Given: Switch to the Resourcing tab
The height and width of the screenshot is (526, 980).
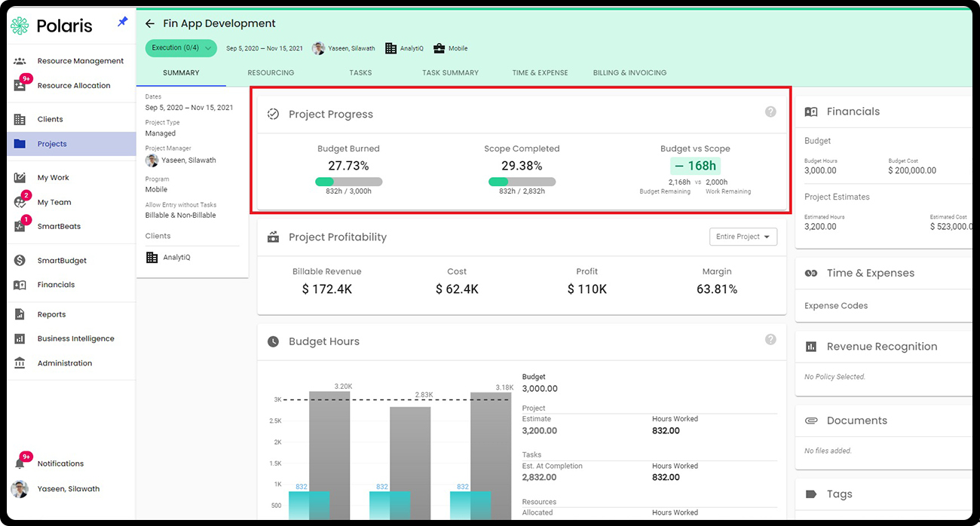Looking at the screenshot, I should (271, 73).
